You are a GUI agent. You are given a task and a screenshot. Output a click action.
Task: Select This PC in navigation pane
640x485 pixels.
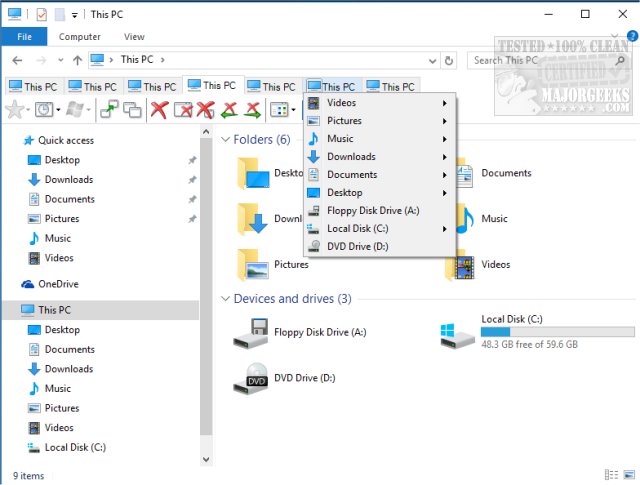click(x=100, y=310)
